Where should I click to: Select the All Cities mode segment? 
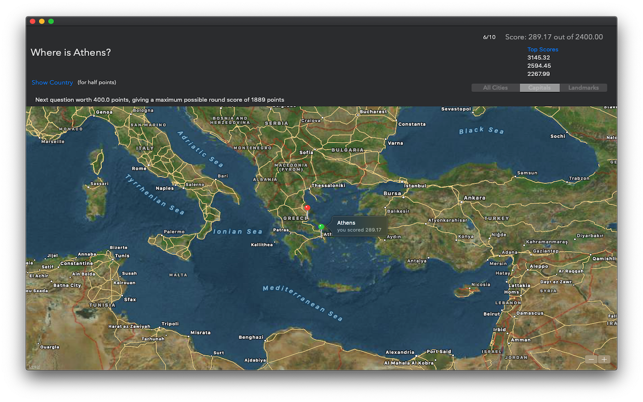(x=495, y=88)
